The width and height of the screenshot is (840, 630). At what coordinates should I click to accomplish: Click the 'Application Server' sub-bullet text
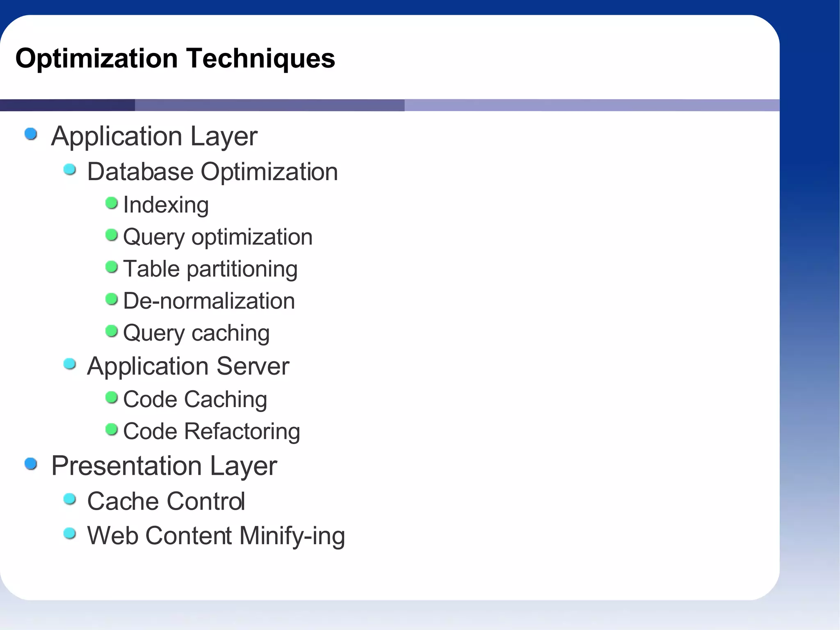[x=188, y=366]
